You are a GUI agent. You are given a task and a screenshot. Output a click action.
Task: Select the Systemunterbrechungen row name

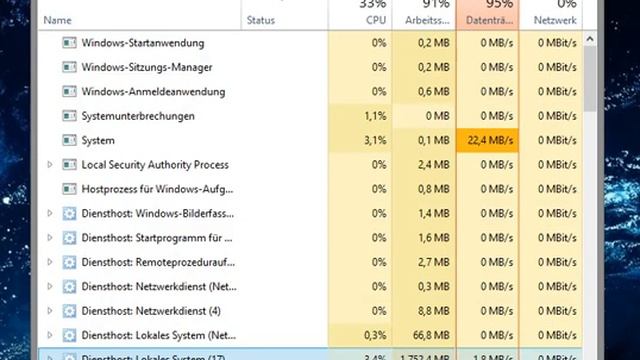[x=138, y=116]
